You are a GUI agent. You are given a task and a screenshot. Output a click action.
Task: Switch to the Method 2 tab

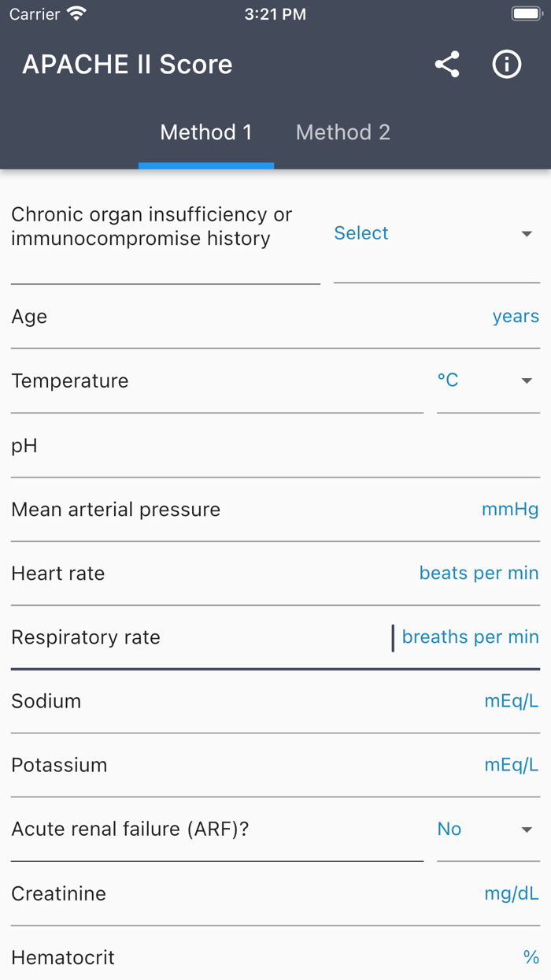[x=342, y=132]
